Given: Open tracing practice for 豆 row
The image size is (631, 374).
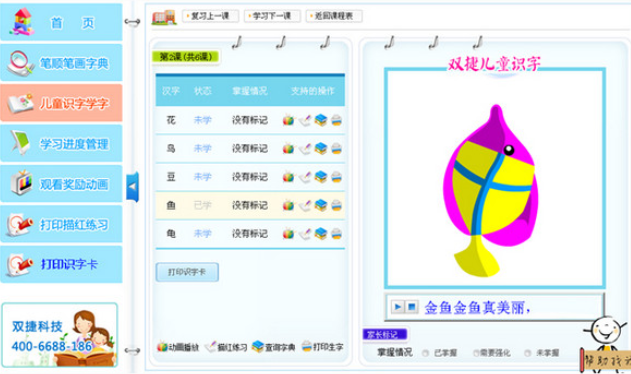Looking at the screenshot, I should coord(305,177).
